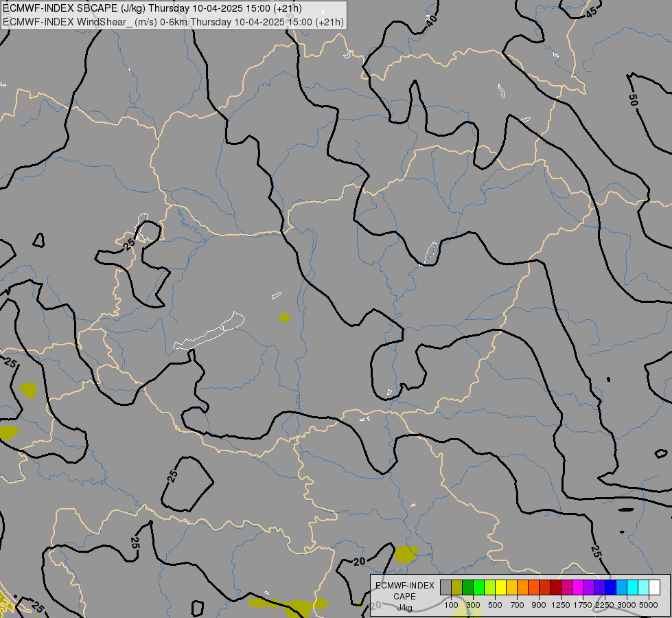Click the white Lake Balaton outline
The image size is (672, 618).
209,331
